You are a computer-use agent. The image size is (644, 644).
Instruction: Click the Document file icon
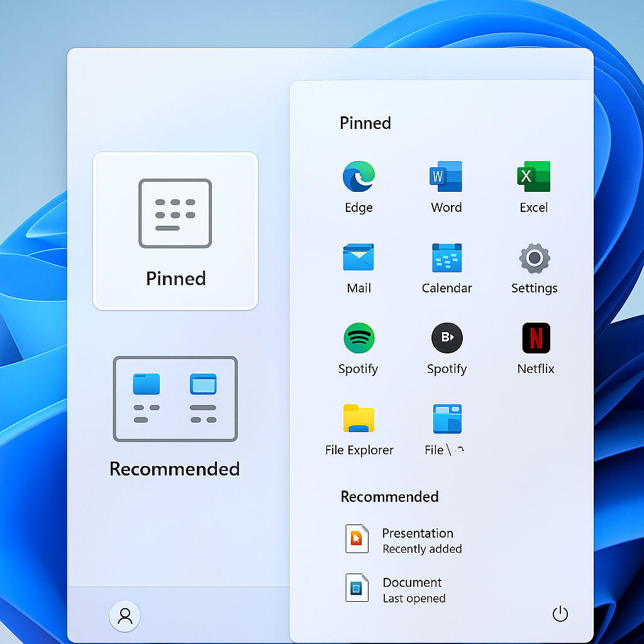click(357, 588)
